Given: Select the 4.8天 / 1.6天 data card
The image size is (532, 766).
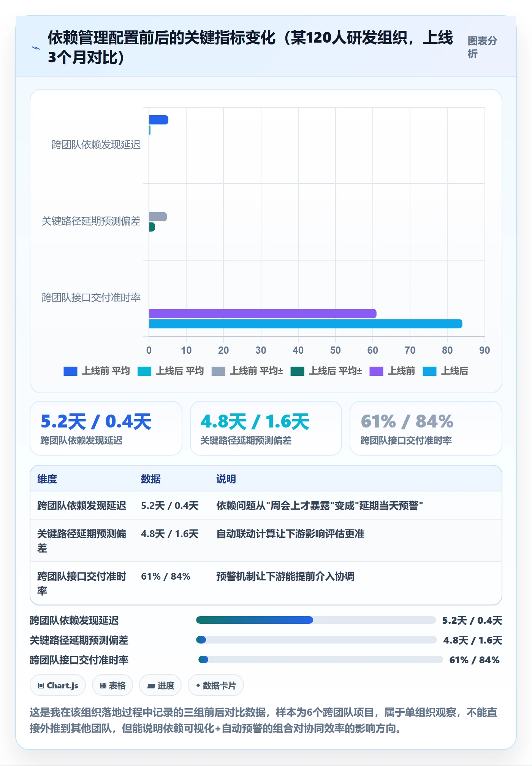Looking at the screenshot, I should tap(266, 428).
